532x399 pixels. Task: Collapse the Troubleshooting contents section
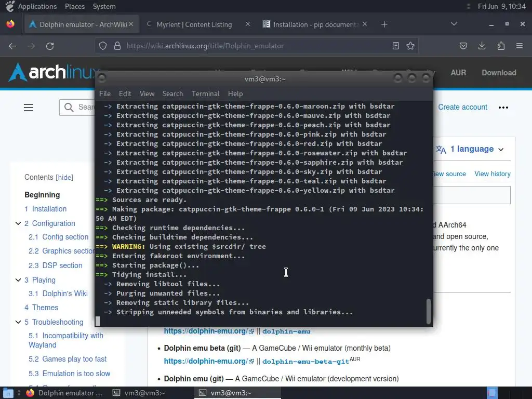point(18,322)
